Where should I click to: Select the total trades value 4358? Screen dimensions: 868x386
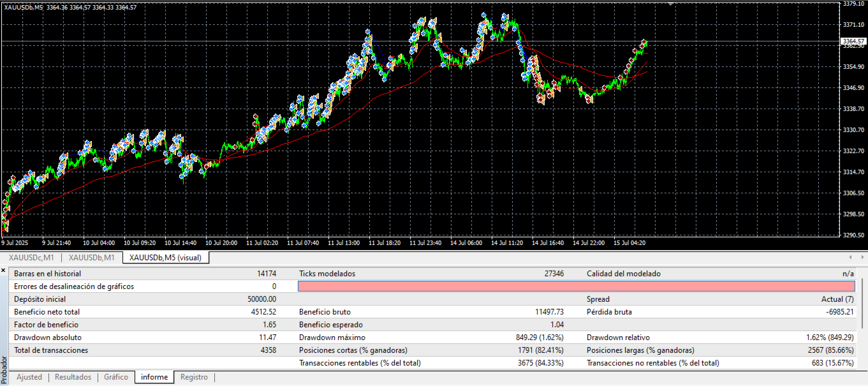(267, 350)
